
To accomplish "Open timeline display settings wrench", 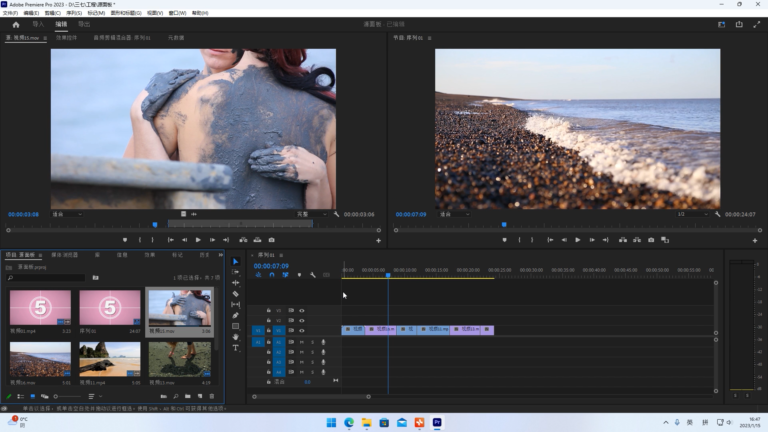I will [313, 275].
